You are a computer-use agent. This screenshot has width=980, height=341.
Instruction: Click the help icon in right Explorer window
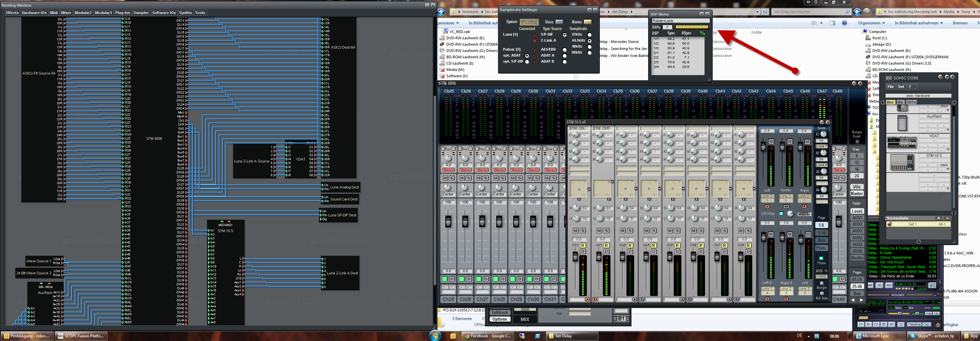[844, 23]
